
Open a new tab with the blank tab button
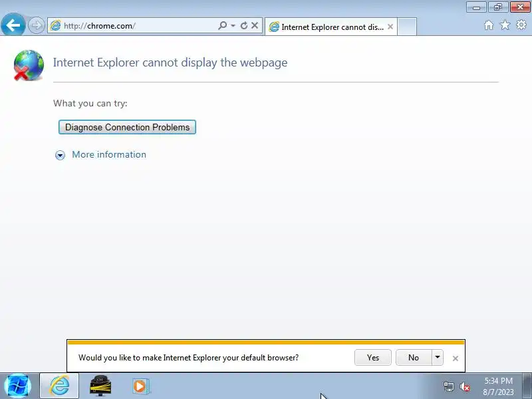point(407,27)
